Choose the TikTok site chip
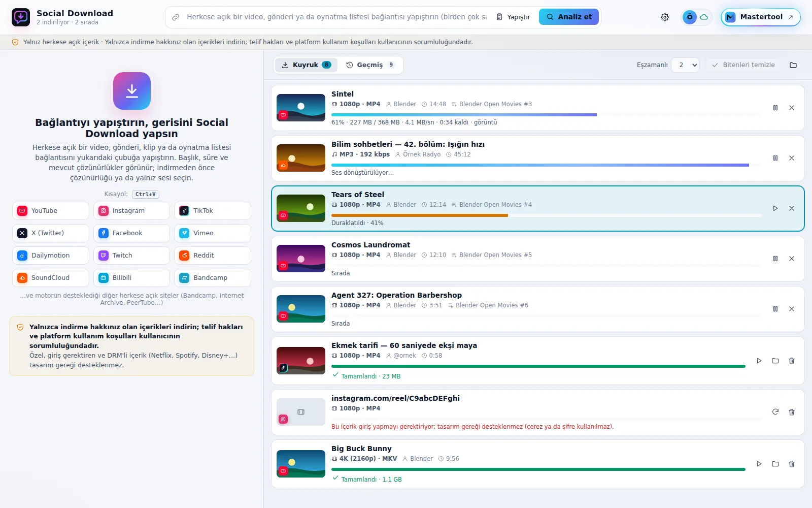Viewport: 812px width, 508px height. pos(213,211)
